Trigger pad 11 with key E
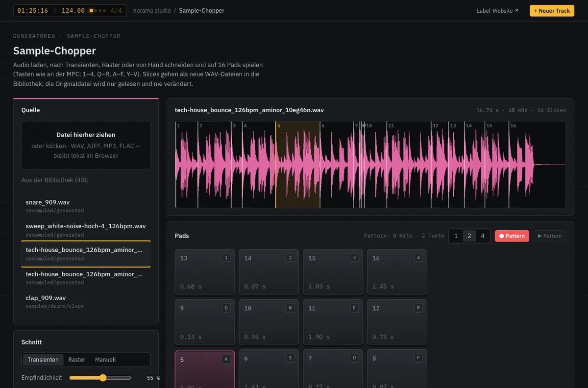Image resolution: width=588 pixels, height=388 pixels. 333,322
